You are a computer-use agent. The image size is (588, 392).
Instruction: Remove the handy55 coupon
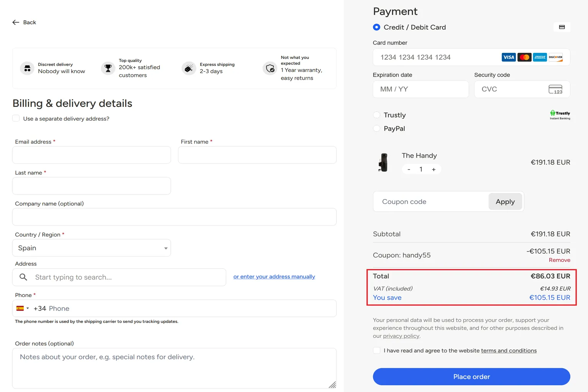[559, 260]
